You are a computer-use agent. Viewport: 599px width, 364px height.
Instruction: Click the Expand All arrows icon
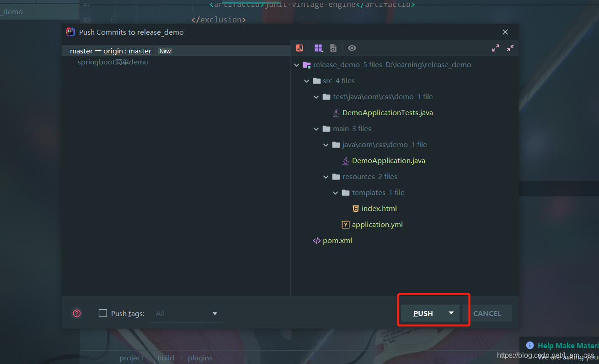click(x=496, y=48)
